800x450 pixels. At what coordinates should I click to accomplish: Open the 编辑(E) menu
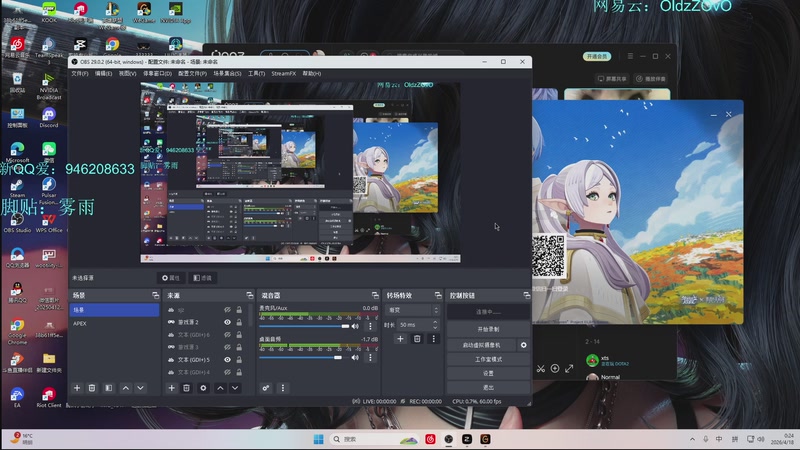(x=103, y=73)
